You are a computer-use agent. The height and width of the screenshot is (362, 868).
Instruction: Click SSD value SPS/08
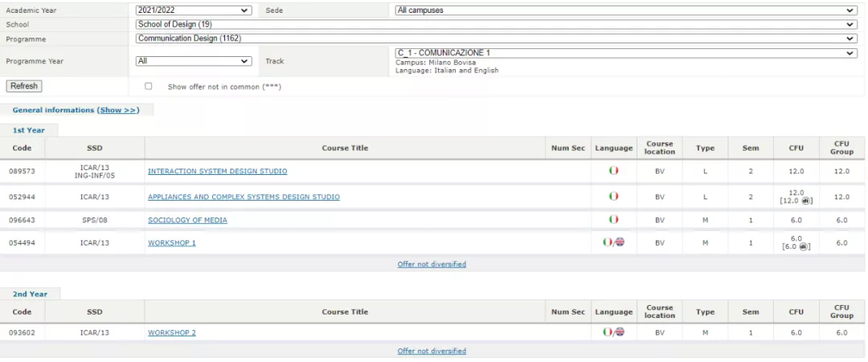click(95, 220)
